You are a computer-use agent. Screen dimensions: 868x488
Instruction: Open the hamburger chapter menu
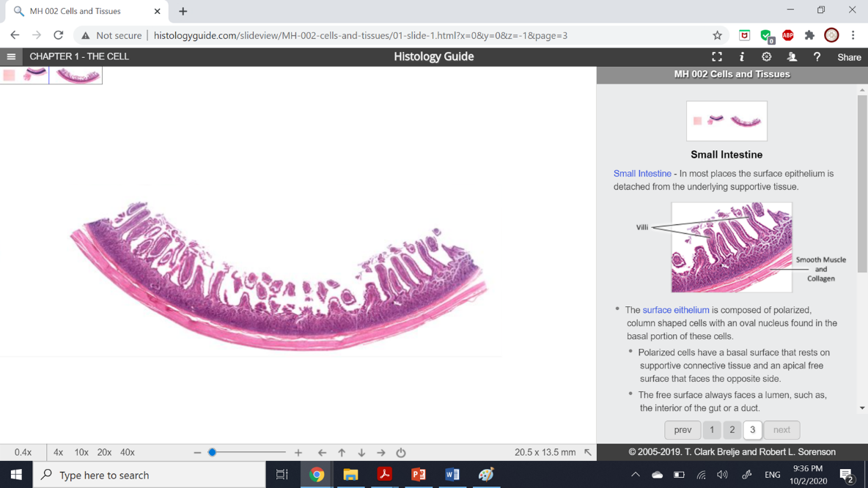[11, 56]
